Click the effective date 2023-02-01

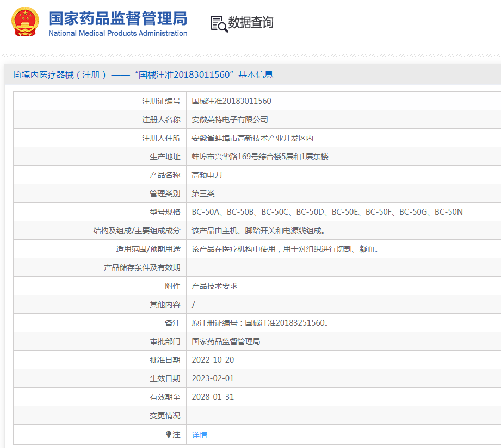(x=213, y=378)
